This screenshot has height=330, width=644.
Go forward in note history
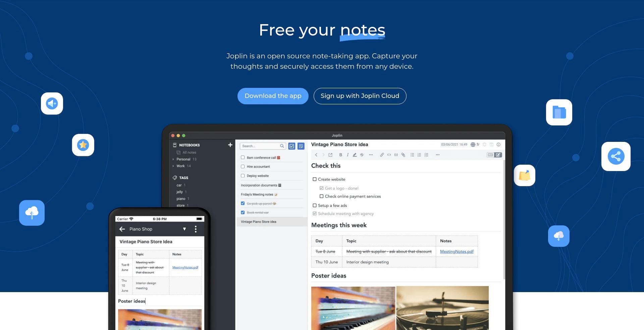click(x=323, y=155)
